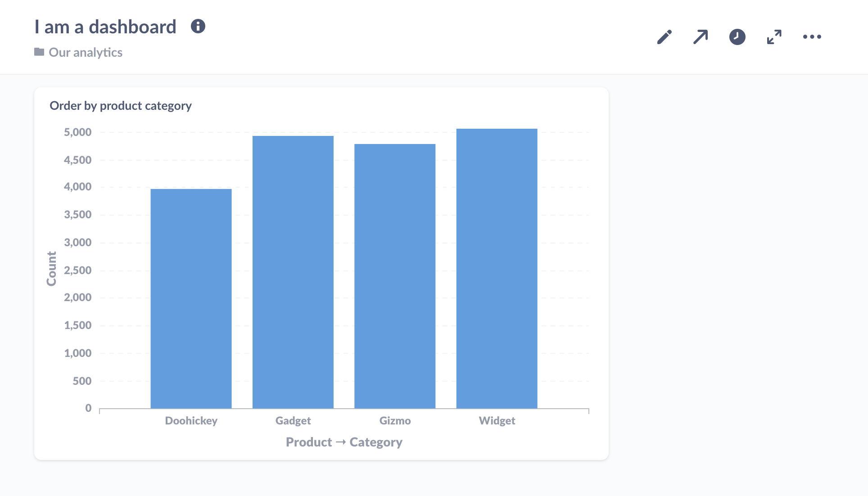Click the Gadget bar in the chart
This screenshot has height=496, width=868.
[293, 272]
